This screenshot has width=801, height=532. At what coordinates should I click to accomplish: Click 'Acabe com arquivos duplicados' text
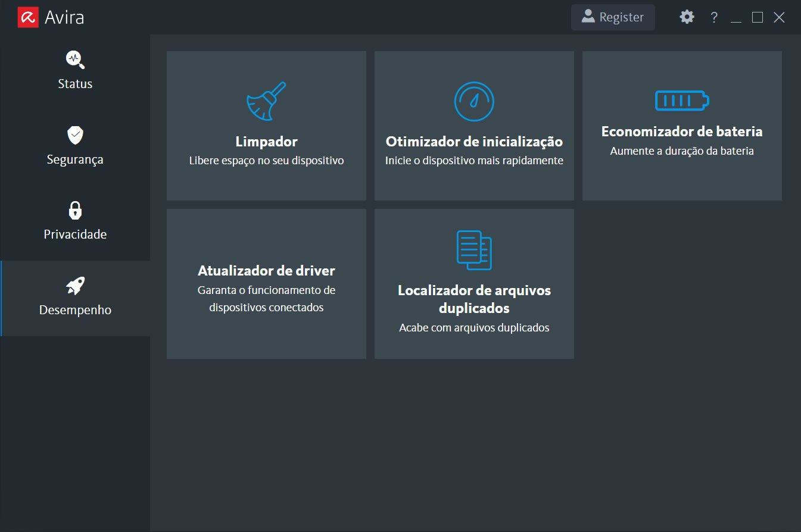474,328
